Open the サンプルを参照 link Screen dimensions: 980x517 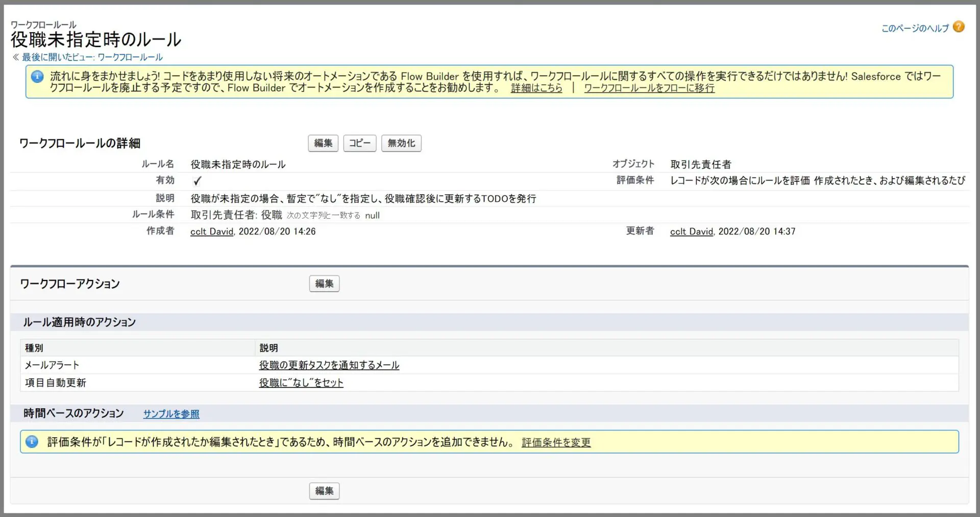click(171, 414)
